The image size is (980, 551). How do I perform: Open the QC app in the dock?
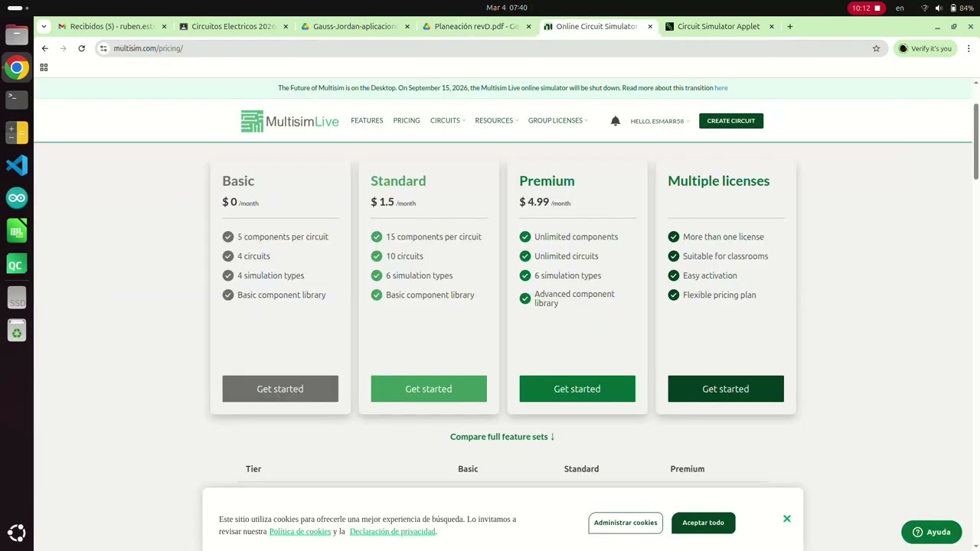point(17,265)
